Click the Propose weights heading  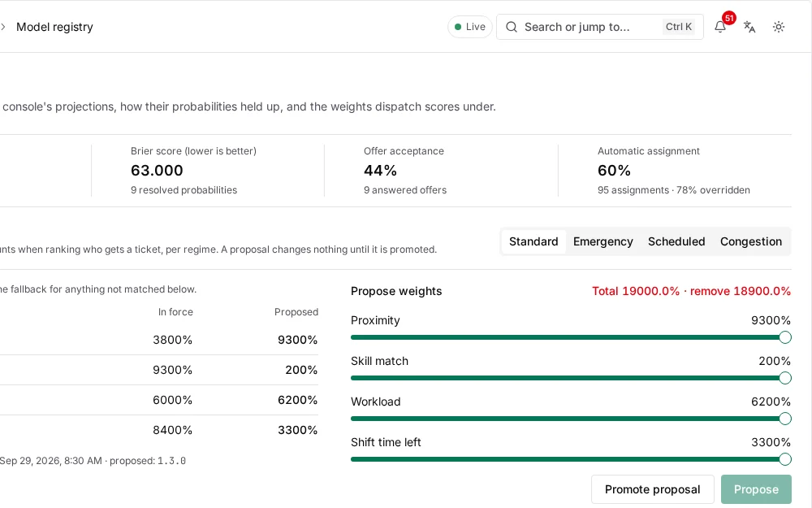396,291
